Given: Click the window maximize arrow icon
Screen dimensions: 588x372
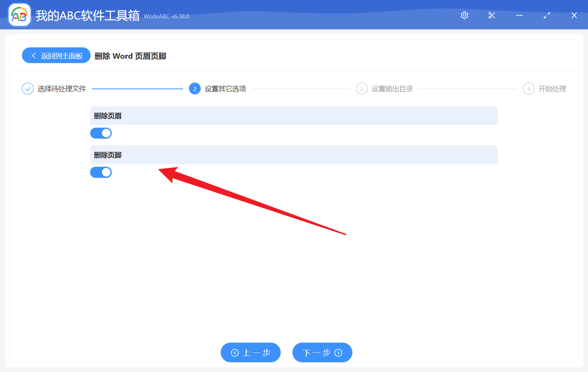Looking at the screenshot, I should [546, 15].
